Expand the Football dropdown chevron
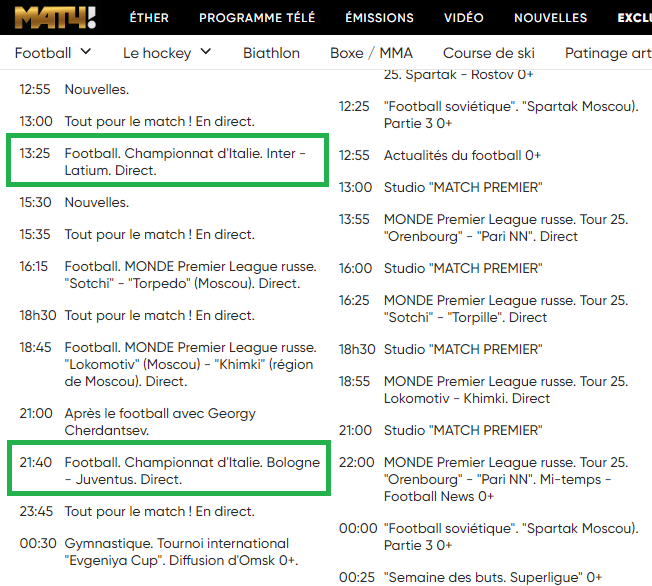 86,52
